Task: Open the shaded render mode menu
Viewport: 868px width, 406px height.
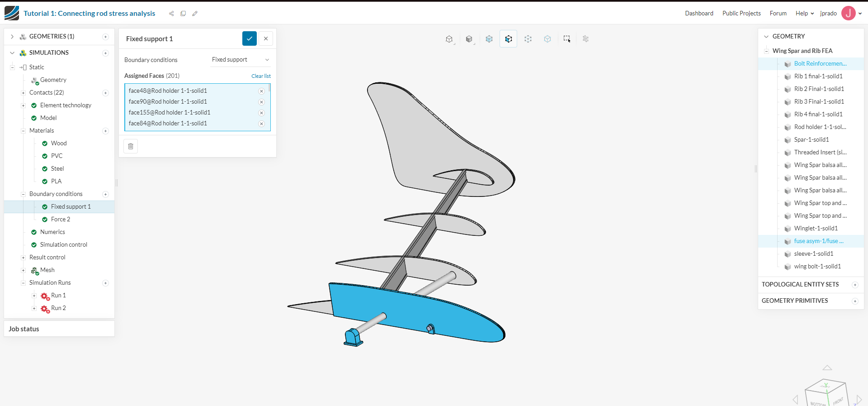Action: tap(469, 39)
